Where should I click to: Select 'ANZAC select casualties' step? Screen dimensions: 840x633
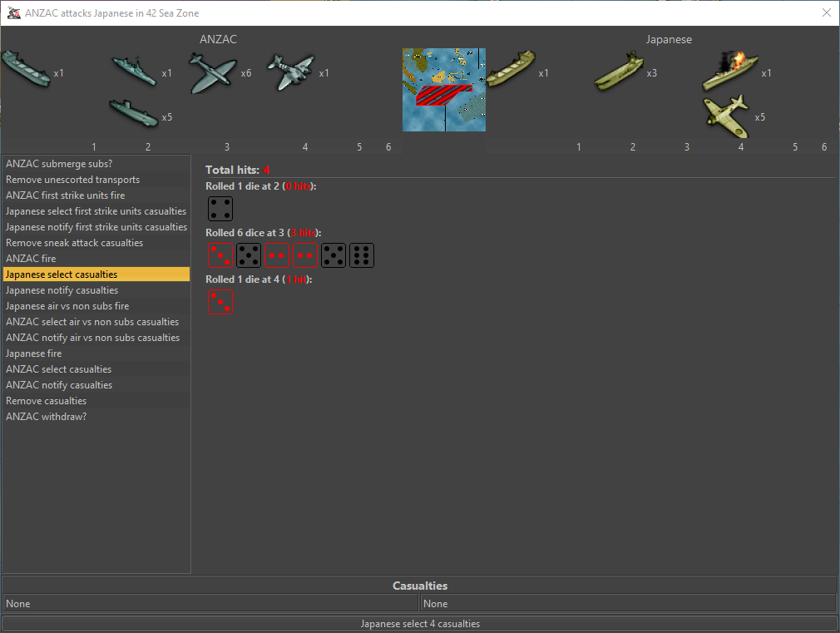(96, 369)
